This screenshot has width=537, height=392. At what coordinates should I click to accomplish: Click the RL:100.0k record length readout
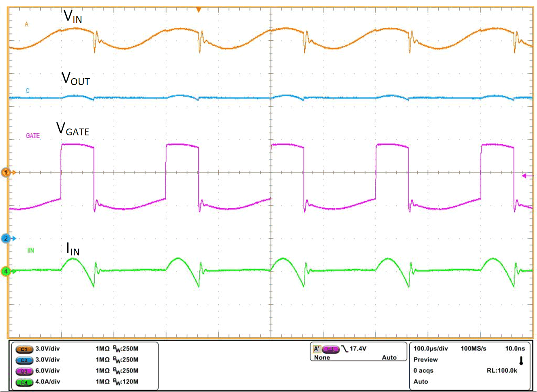pos(502,369)
